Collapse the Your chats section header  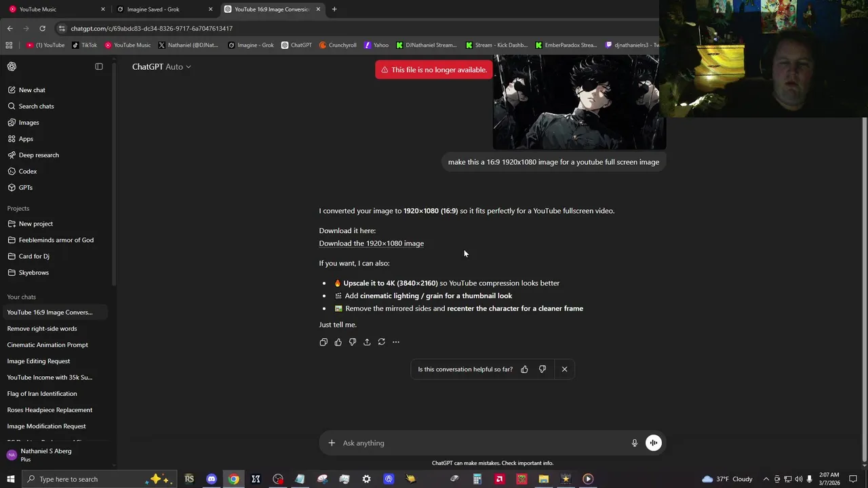click(x=22, y=297)
